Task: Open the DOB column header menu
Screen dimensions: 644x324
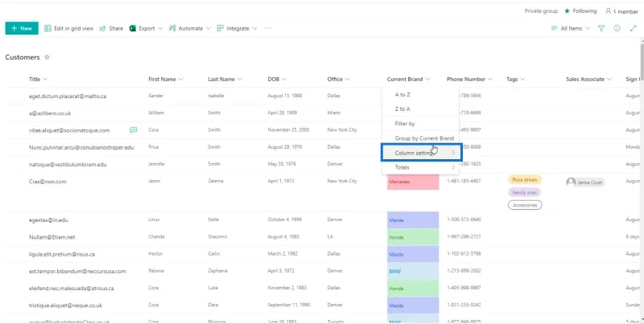Action: (x=277, y=79)
